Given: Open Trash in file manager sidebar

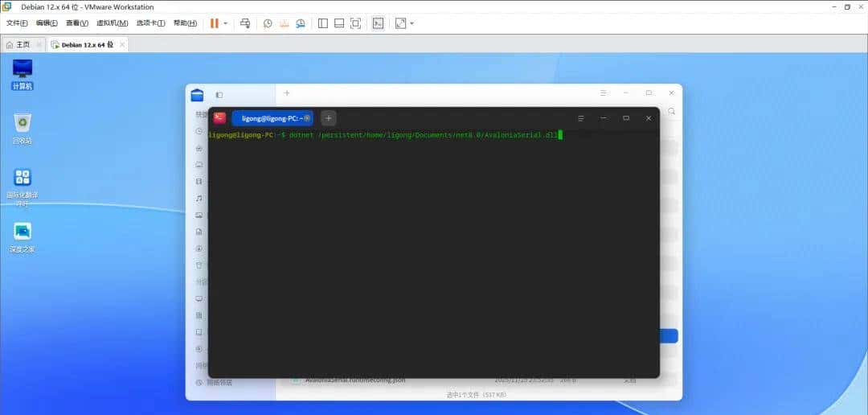Looking at the screenshot, I should coord(199,265).
